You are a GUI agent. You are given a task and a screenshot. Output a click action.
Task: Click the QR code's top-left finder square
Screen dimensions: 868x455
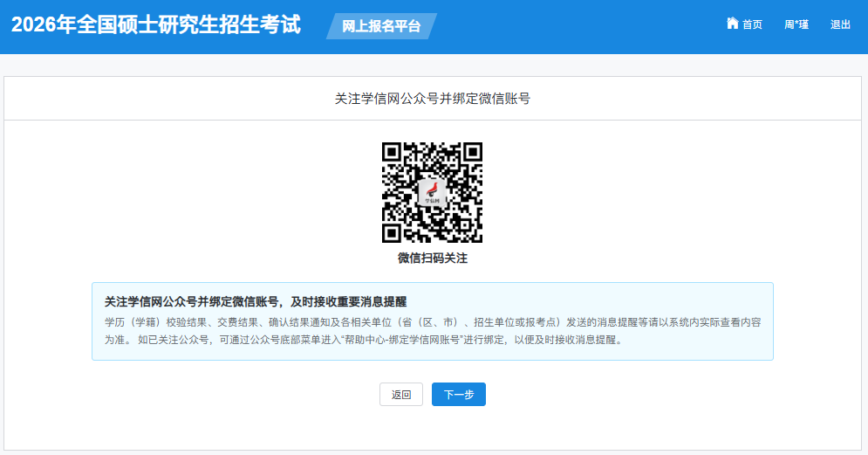393,153
